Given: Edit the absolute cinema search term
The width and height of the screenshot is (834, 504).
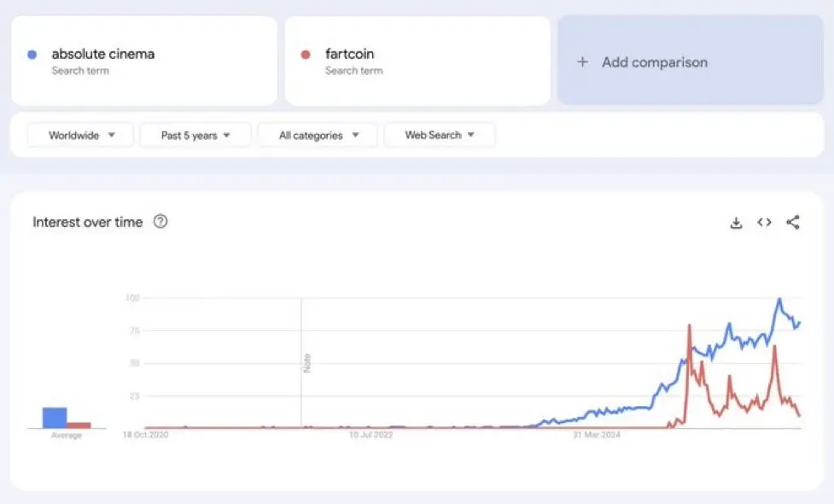Looking at the screenshot, I should coord(103,55).
